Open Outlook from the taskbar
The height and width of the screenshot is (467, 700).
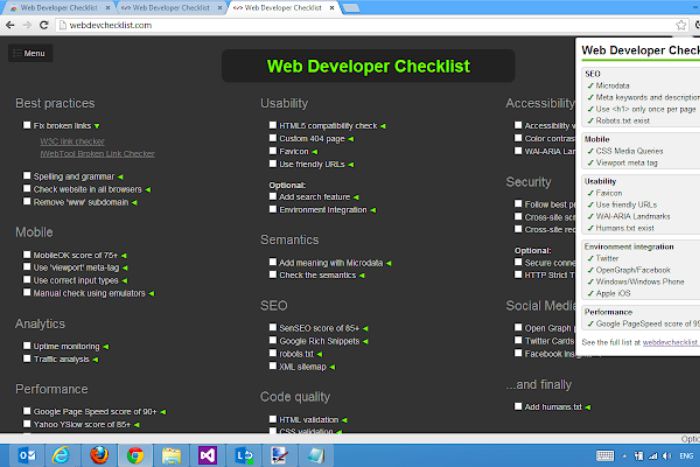[x=25, y=455]
